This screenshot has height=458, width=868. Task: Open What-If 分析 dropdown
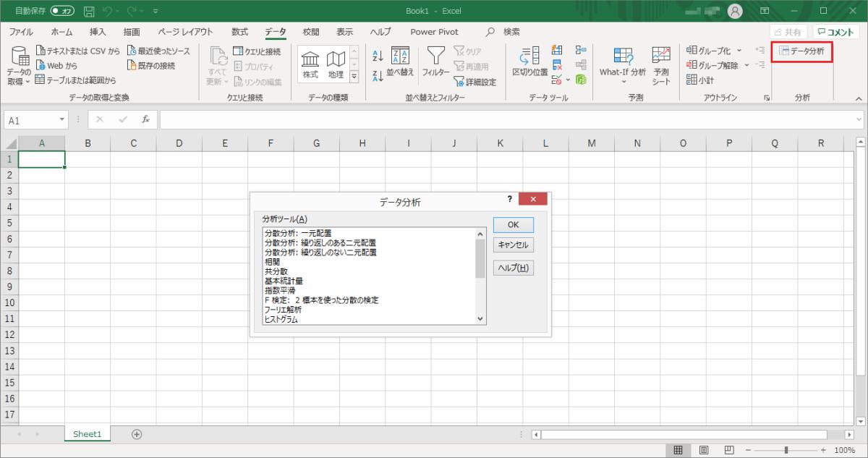[622, 67]
